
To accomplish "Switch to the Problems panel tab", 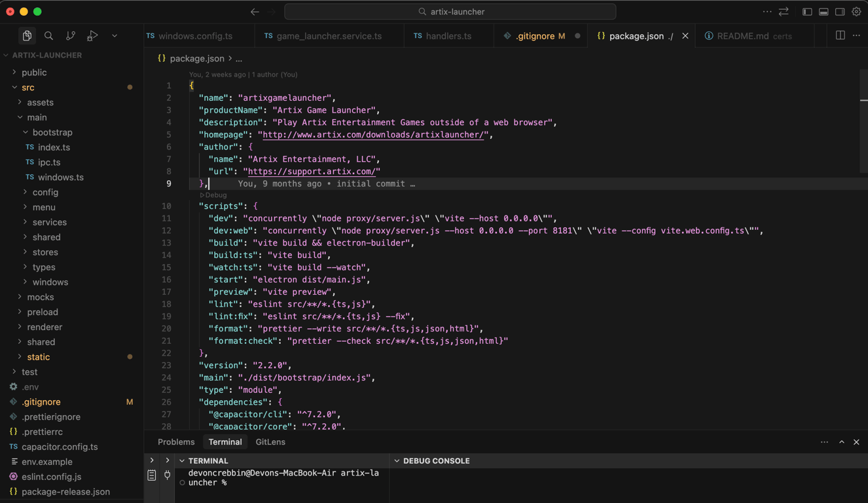I will (176, 442).
